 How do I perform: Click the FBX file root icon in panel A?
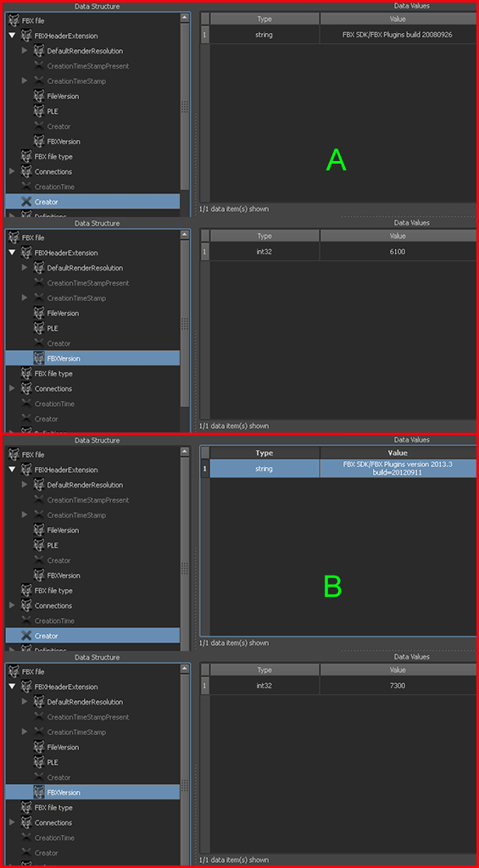click(14, 20)
